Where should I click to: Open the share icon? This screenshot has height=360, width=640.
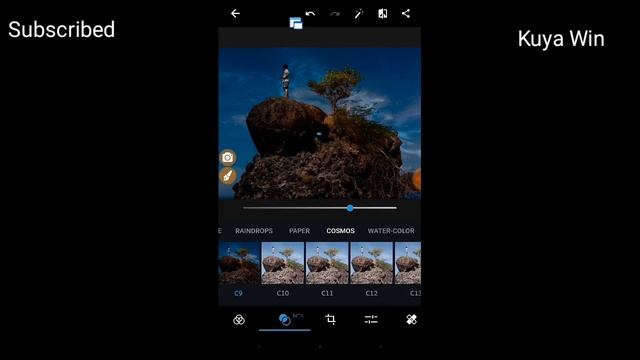[x=406, y=13]
